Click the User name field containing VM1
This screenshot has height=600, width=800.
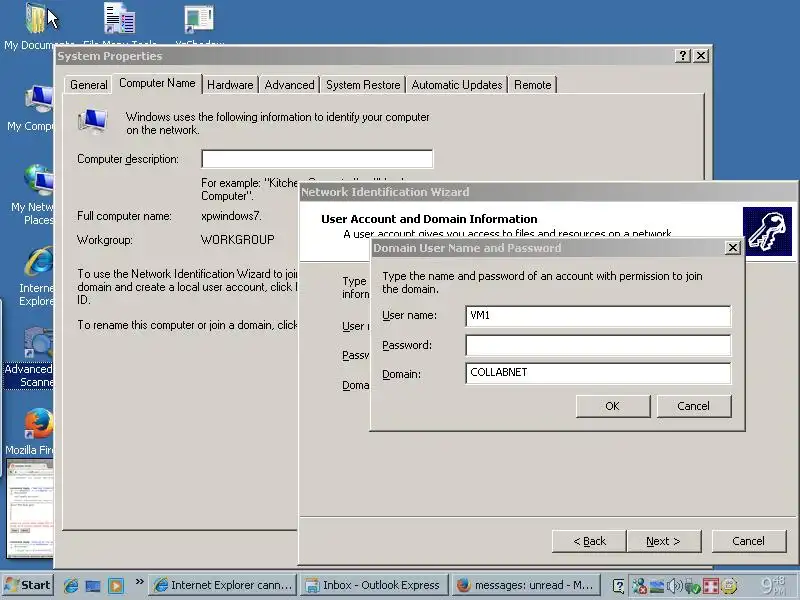coord(598,316)
